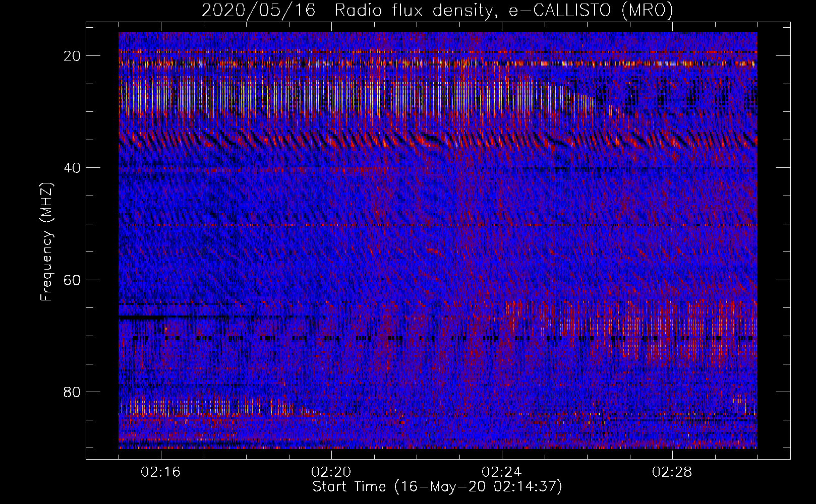Select the "02:16" time tick label

(x=161, y=472)
